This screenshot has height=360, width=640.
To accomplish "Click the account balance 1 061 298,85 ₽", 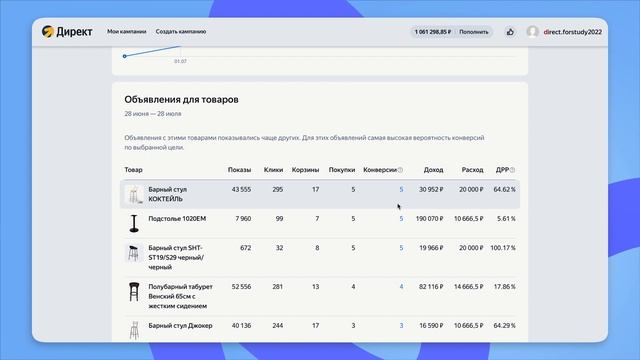I will click(433, 32).
